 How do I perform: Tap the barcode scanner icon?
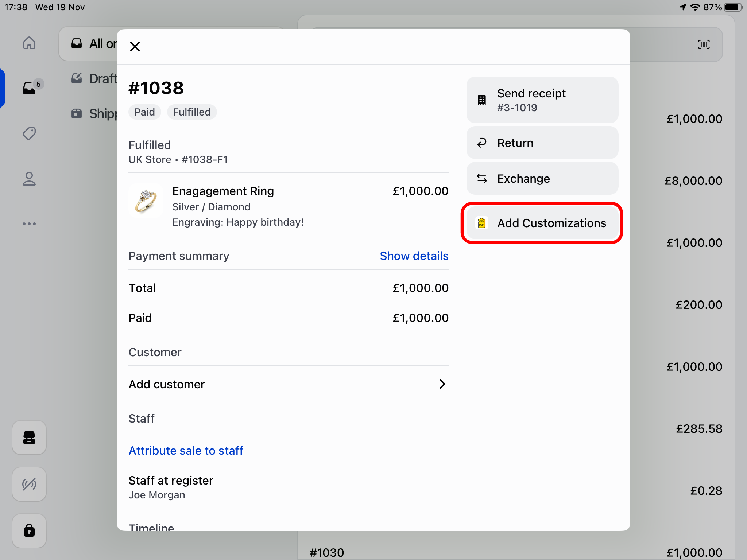704,44
